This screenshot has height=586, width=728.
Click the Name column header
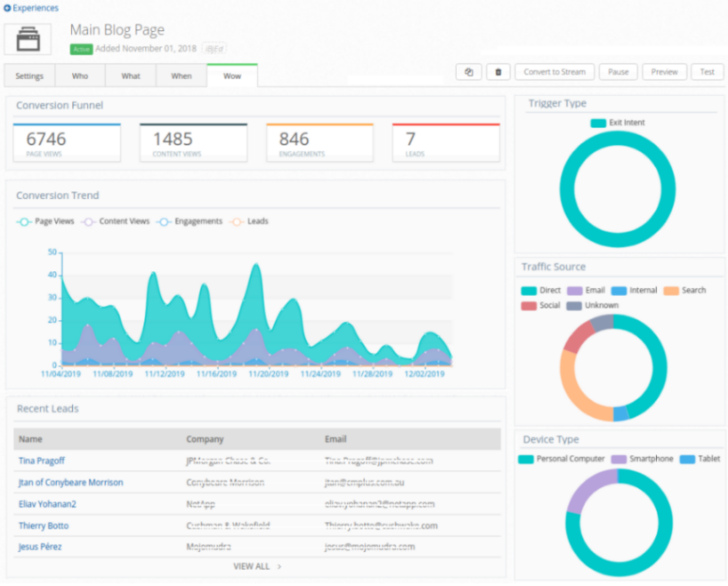(x=30, y=439)
